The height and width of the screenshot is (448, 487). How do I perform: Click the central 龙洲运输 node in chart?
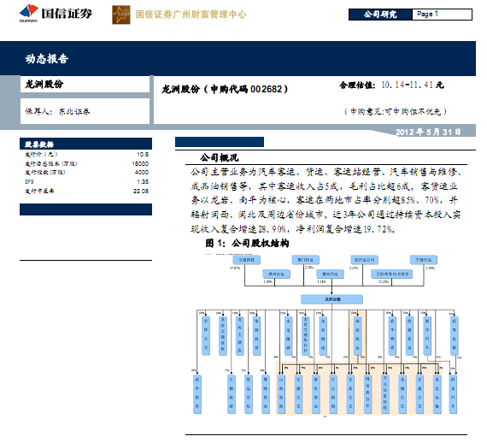[332, 299]
